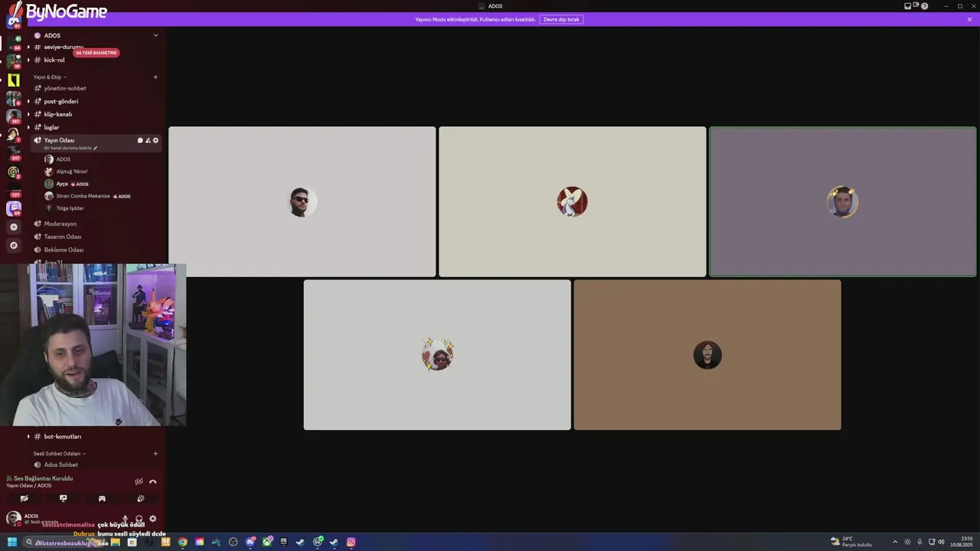This screenshot has height=551, width=980.
Task: Expand threads arrow beside seviye-durumu
Action: pyautogui.click(x=28, y=47)
